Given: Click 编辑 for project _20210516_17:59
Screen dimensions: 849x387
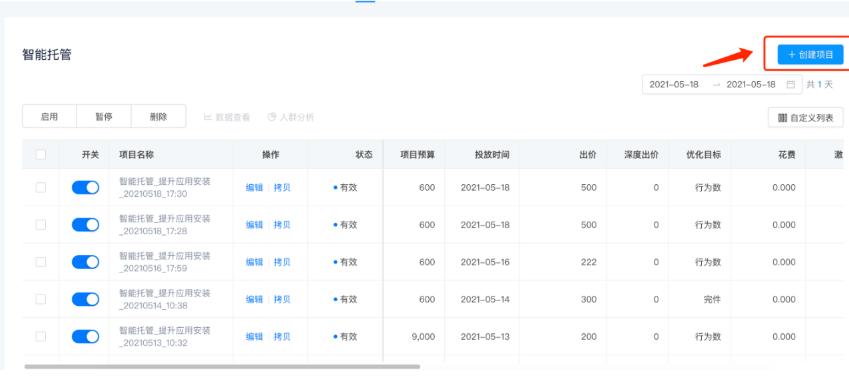Looking at the screenshot, I should pyautogui.click(x=254, y=263).
